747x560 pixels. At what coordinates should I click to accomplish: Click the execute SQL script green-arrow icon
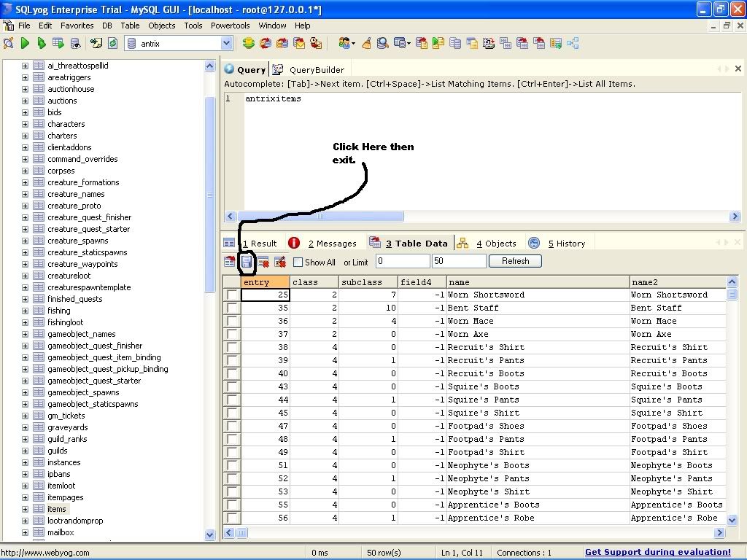click(x=438, y=43)
